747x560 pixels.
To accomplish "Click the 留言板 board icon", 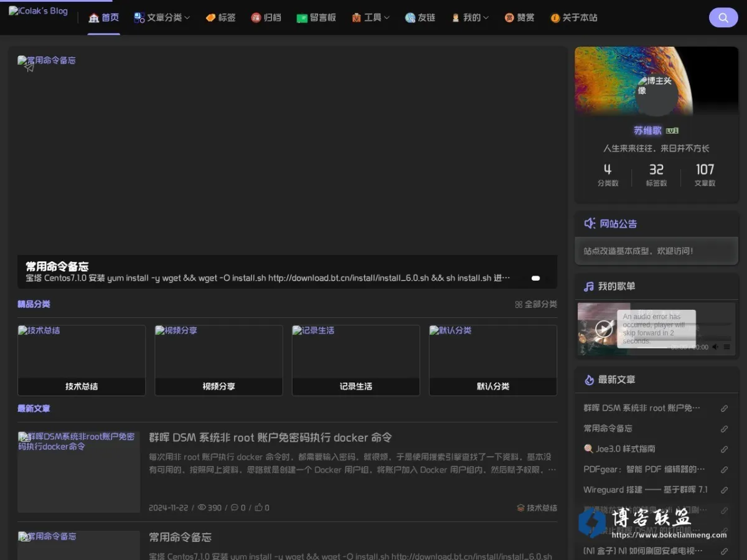I will pyautogui.click(x=302, y=18).
